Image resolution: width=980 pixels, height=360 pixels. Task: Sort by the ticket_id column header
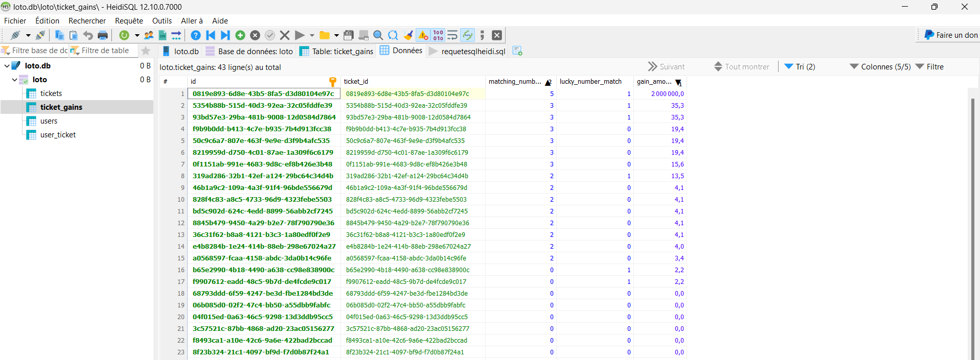[413, 82]
